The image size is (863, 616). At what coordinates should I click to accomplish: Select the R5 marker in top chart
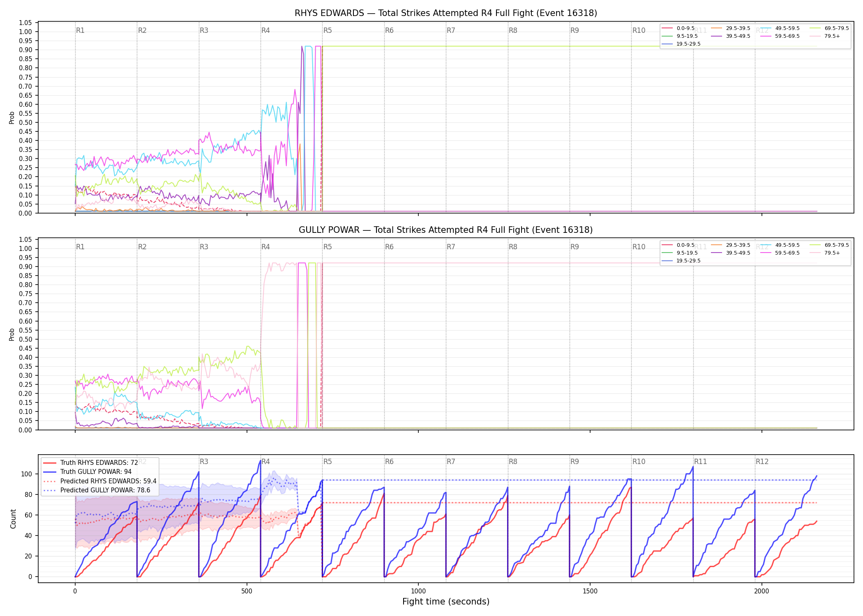pyautogui.click(x=328, y=30)
